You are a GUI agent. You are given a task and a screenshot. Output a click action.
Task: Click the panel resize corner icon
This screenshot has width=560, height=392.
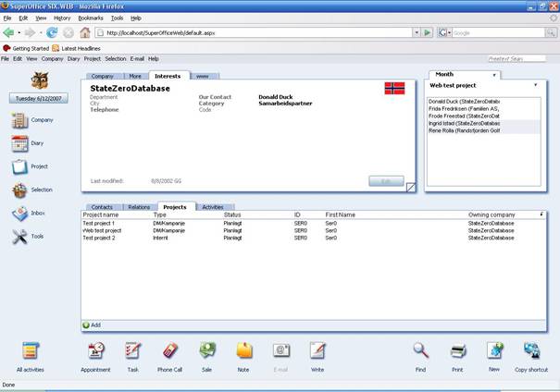pos(411,188)
